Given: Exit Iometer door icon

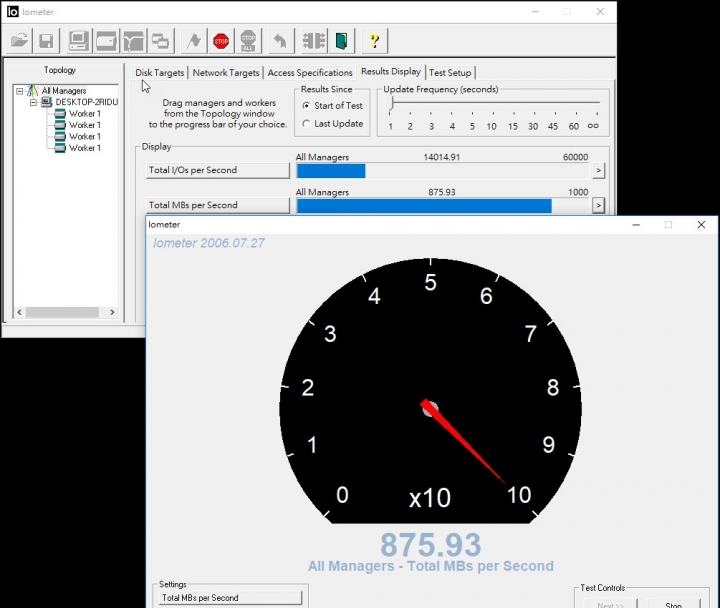Looking at the screenshot, I should pyautogui.click(x=341, y=41).
